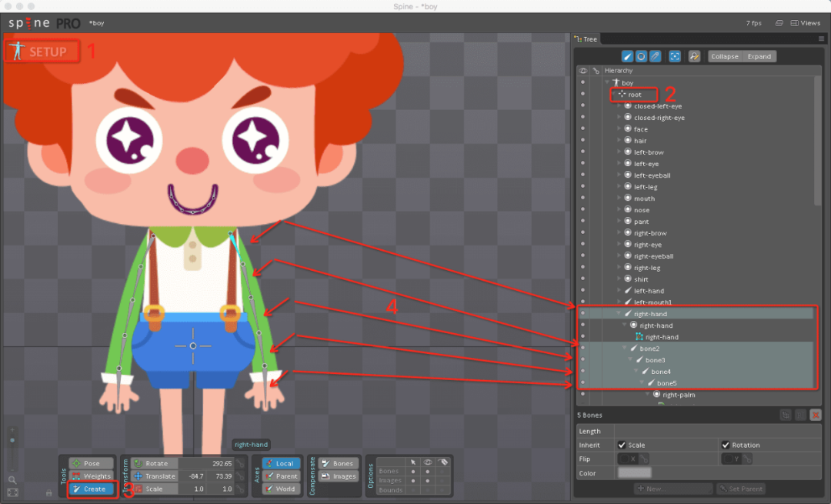831x504 pixels.
Task: Open the bone Color swatch
Action: click(634, 472)
